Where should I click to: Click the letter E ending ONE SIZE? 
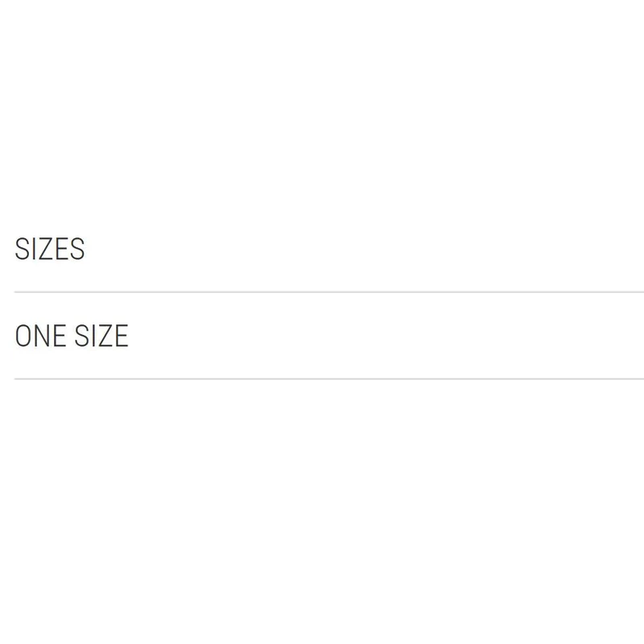[x=122, y=336]
